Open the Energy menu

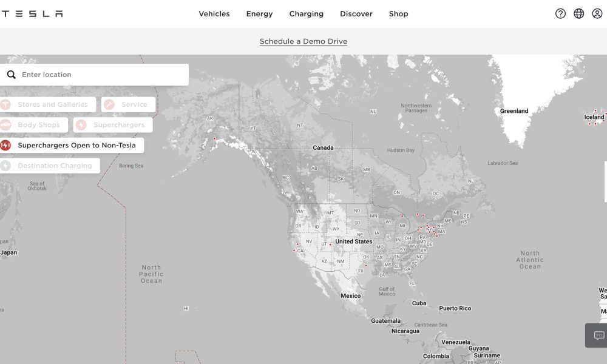259,14
